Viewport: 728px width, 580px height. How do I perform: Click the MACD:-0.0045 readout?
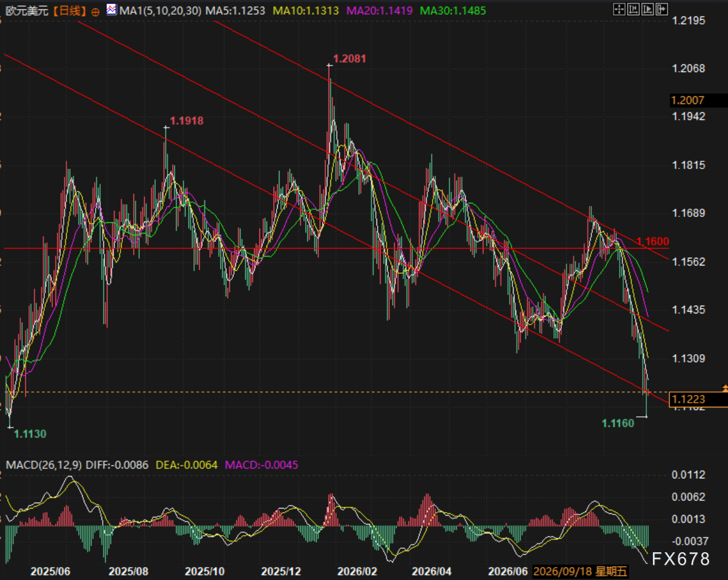pos(262,465)
